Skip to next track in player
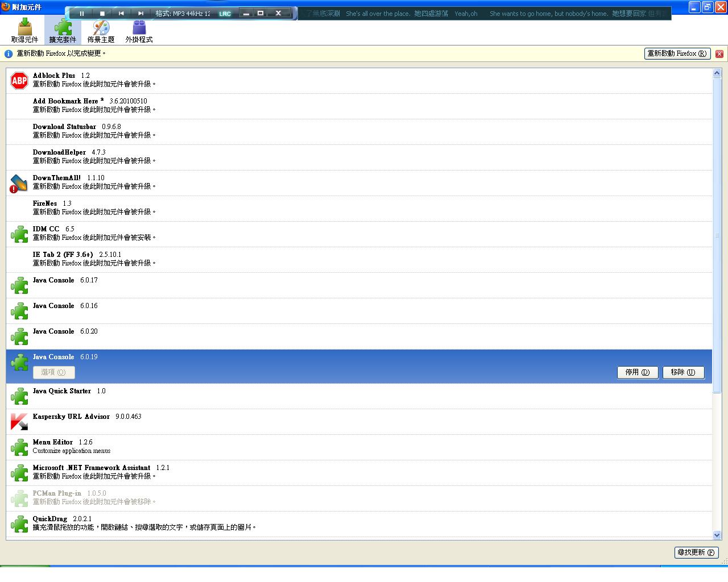 coord(140,13)
